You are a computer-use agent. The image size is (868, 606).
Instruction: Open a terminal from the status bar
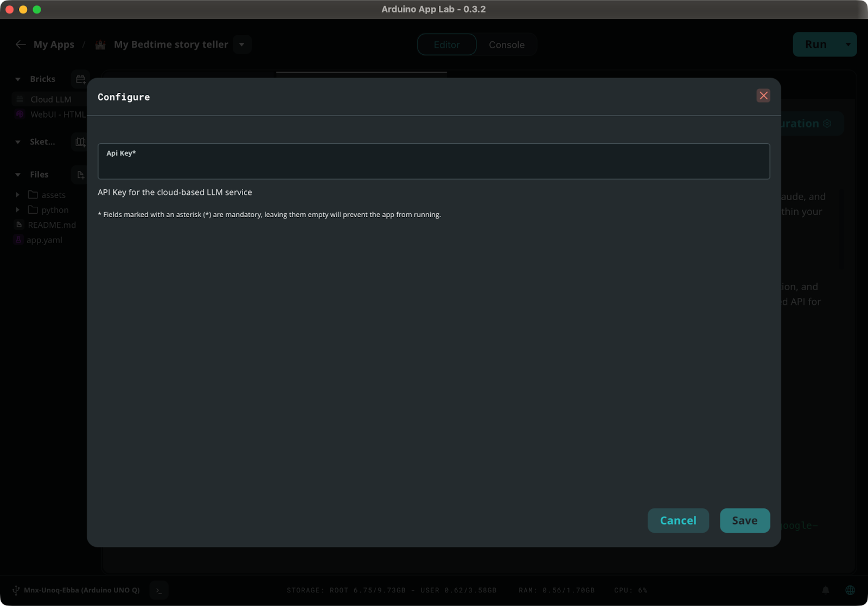158,590
